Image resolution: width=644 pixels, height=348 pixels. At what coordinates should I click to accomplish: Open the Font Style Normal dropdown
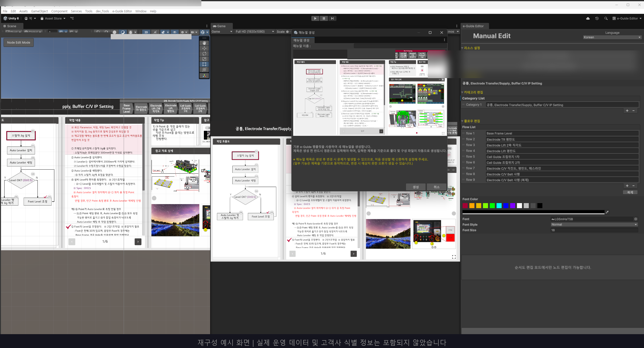click(x=594, y=225)
